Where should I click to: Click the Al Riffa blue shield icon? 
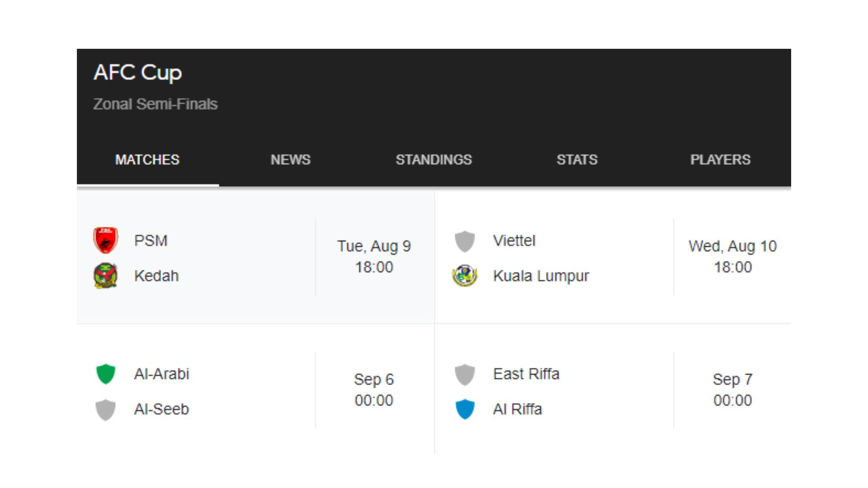click(465, 409)
